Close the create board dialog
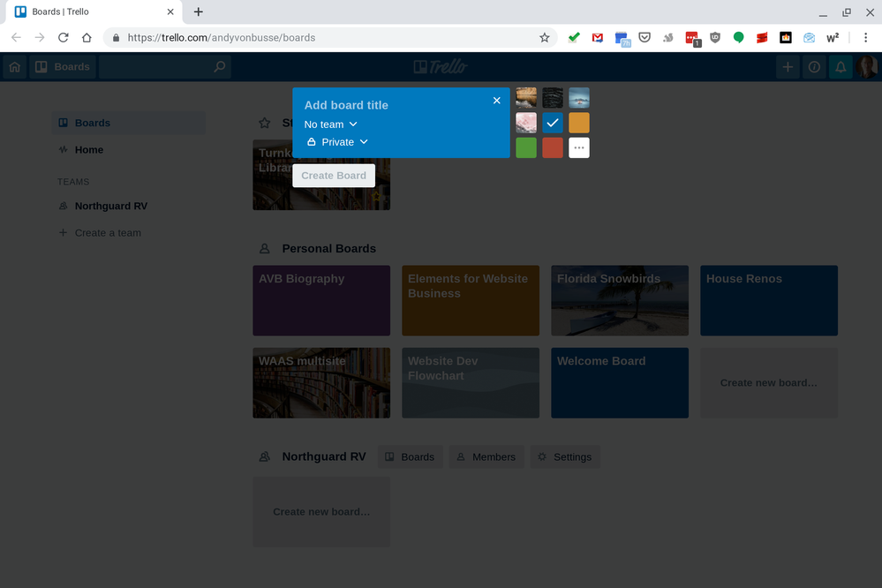The width and height of the screenshot is (882, 588). click(x=497, y=100)
